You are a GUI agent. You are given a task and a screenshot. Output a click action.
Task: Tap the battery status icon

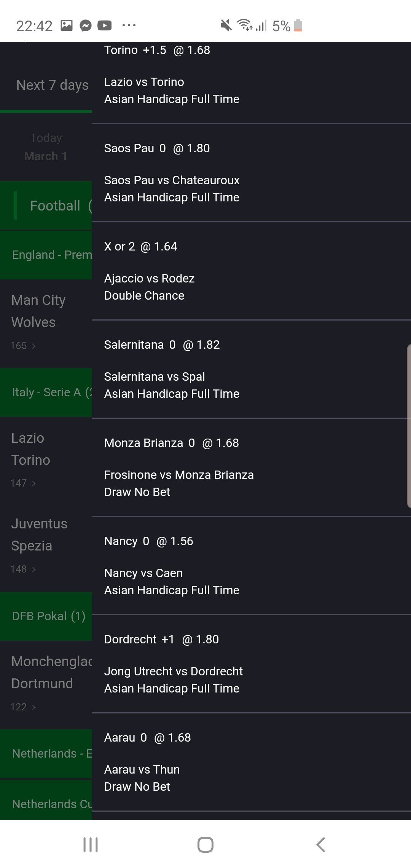pos(298,26)
